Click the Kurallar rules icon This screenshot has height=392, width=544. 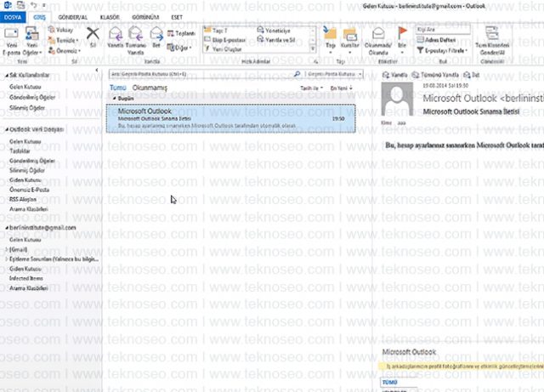pos(349,39)
